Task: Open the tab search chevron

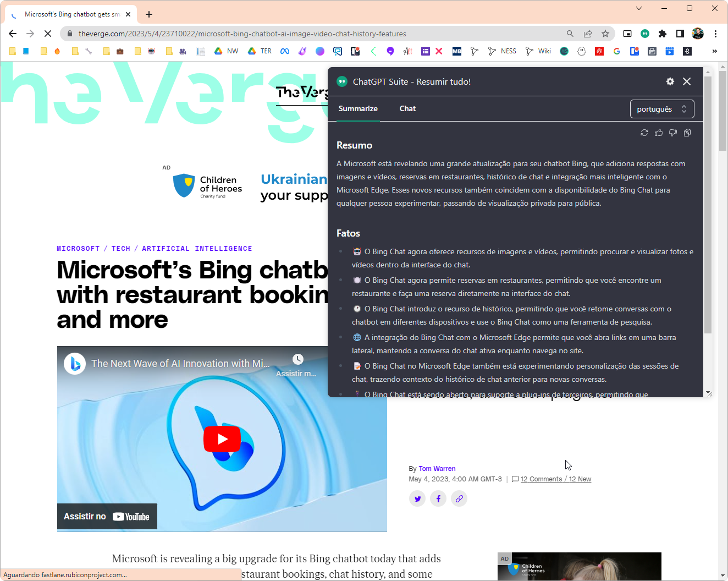Action: 638,8
